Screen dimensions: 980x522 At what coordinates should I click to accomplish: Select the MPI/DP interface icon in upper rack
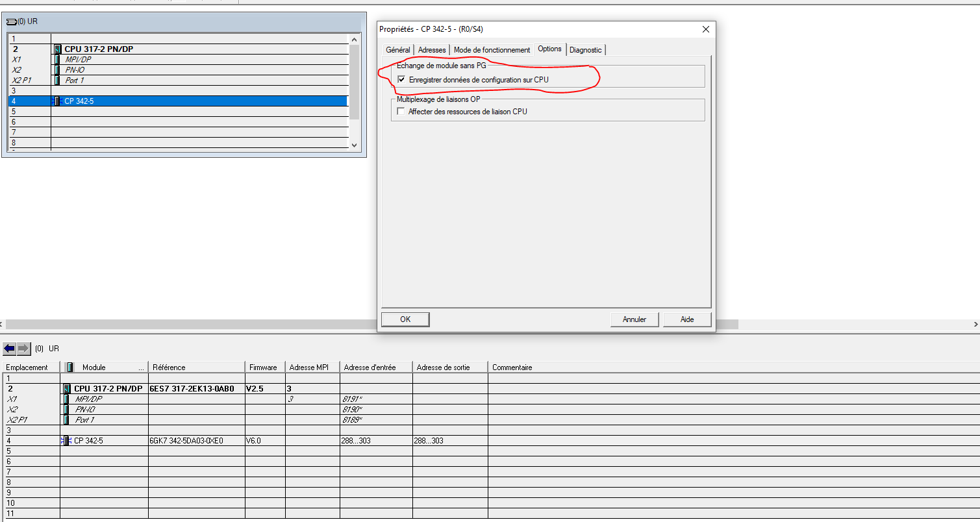pyautogui.click(x=58, y=60)
